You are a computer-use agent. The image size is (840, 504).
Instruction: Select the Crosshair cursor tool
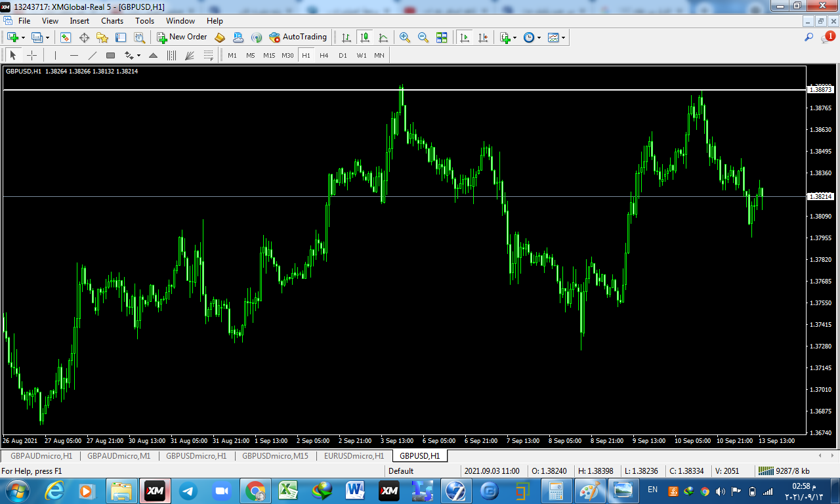click(31, 56)
